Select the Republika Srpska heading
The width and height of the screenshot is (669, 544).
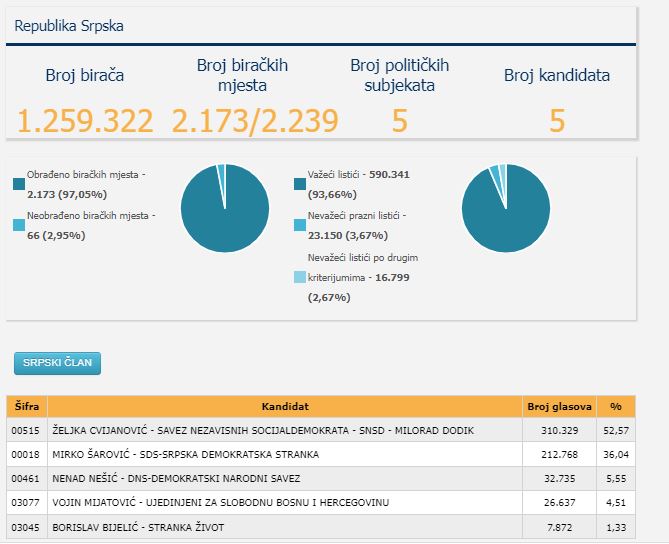69,26
